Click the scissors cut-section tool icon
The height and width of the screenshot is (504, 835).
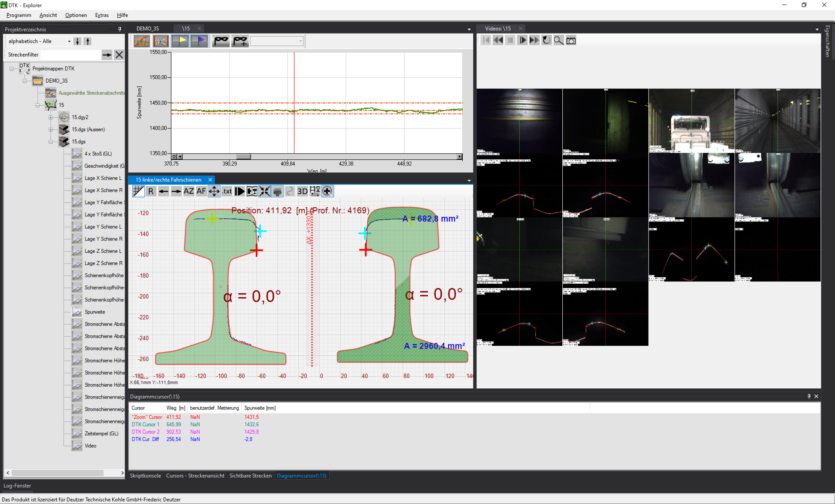160,41
